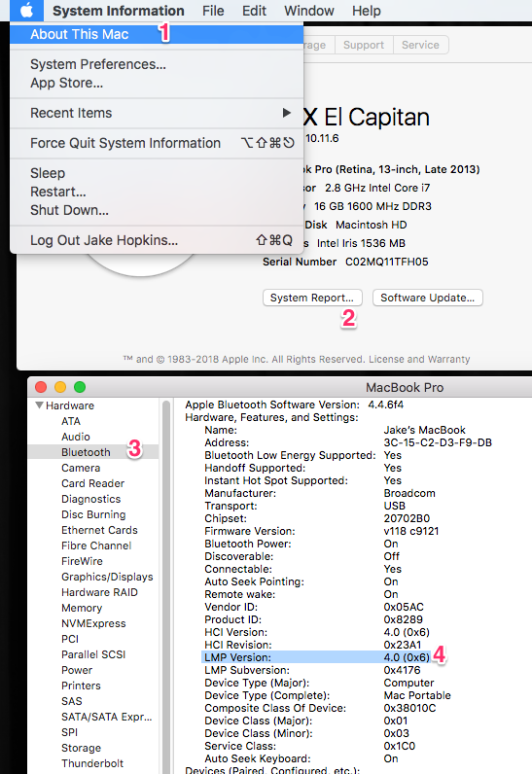This screenshot has height=774, width=532.
Task: Expand the Recent Items submenu arrow
Action: (x=286, y=113)
